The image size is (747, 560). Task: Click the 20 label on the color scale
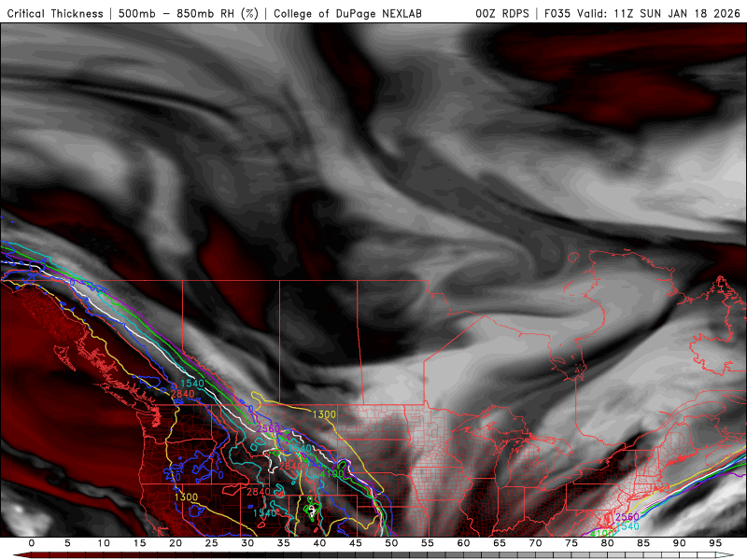[176, 543]
